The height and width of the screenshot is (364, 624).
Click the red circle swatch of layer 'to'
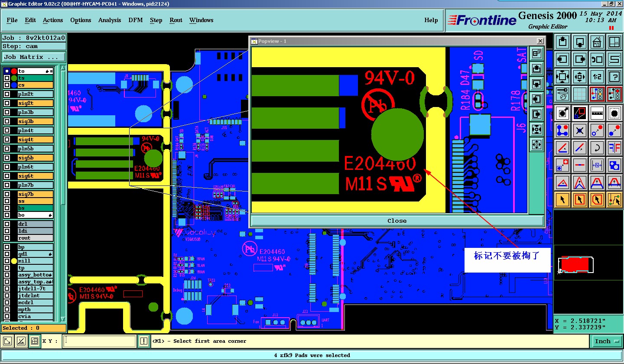pyautogui.click(x=14, y=71)
